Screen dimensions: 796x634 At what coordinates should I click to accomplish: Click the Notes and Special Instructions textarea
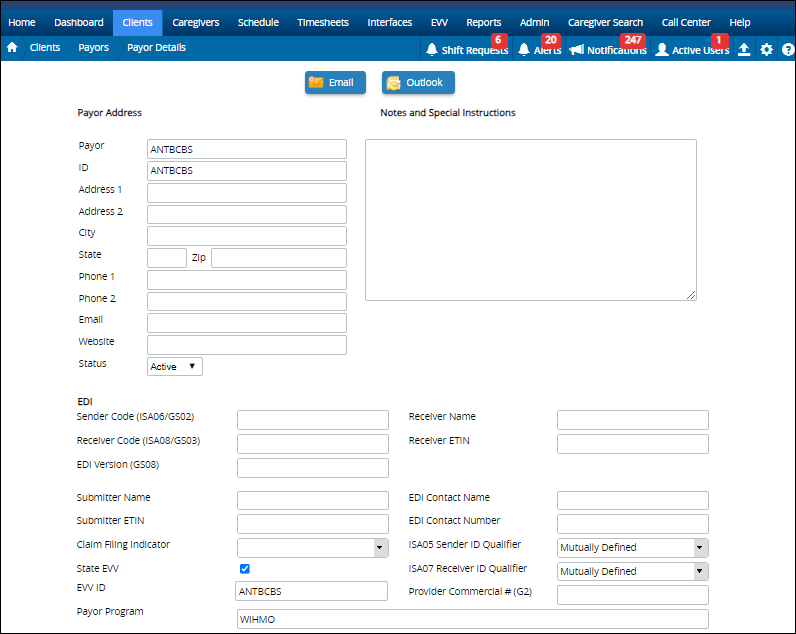tap(531, 220)
